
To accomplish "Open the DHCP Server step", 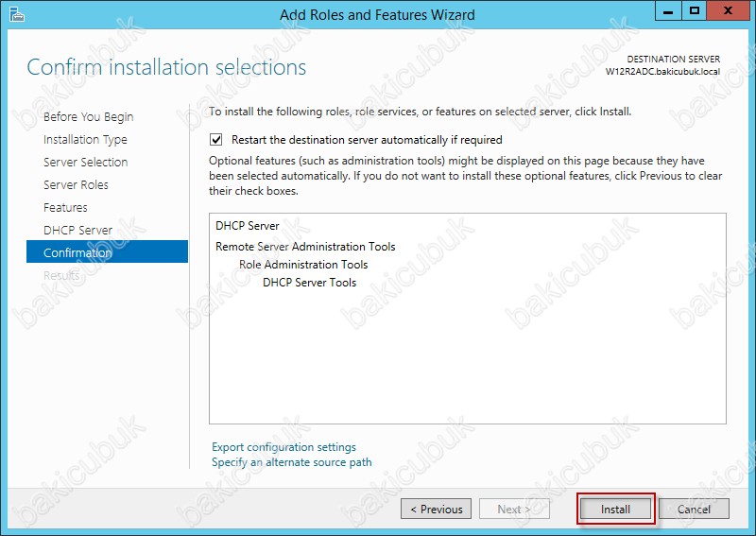I will [x=77, y=230].
